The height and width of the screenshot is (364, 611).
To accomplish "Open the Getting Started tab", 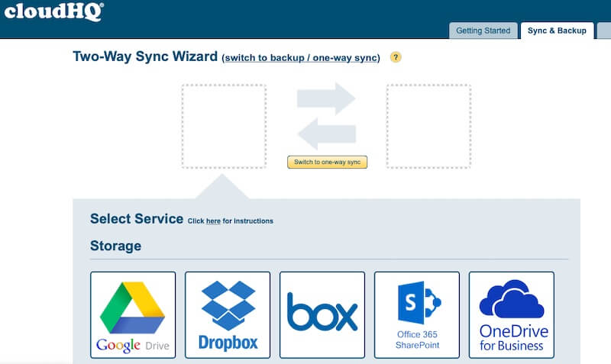I will 483,31.
